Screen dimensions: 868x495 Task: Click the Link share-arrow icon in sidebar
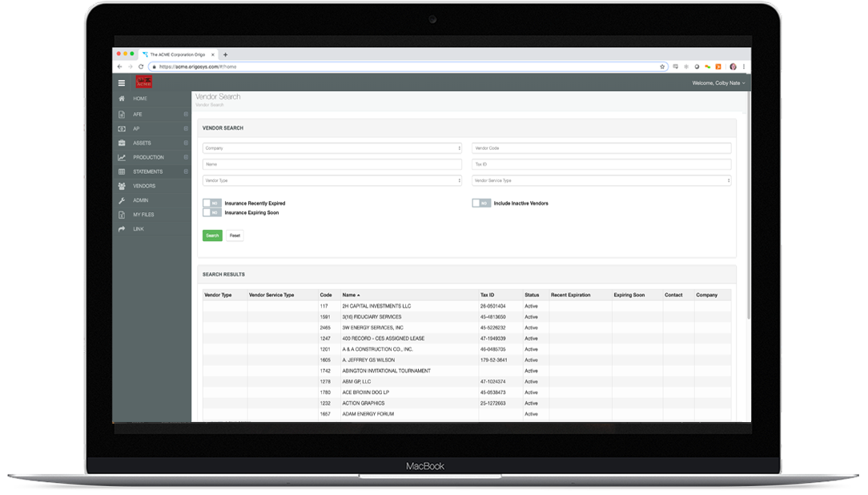click(122, 228)
